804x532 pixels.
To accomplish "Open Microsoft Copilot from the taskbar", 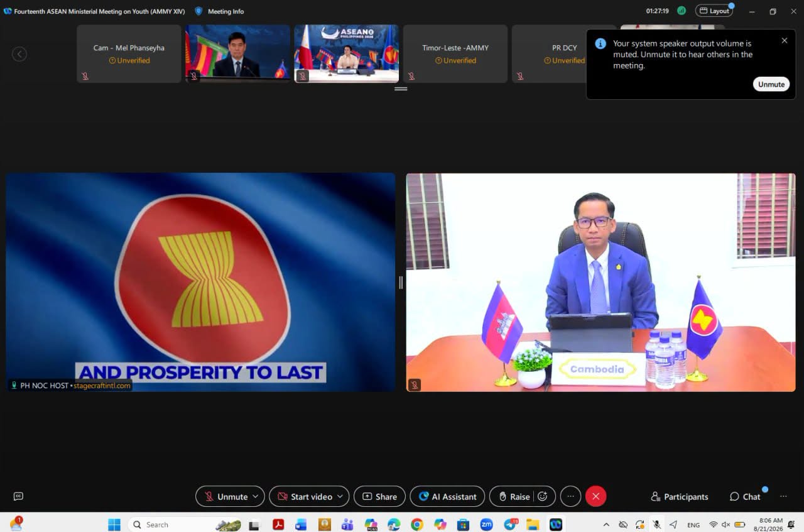I will pos(440,524).
